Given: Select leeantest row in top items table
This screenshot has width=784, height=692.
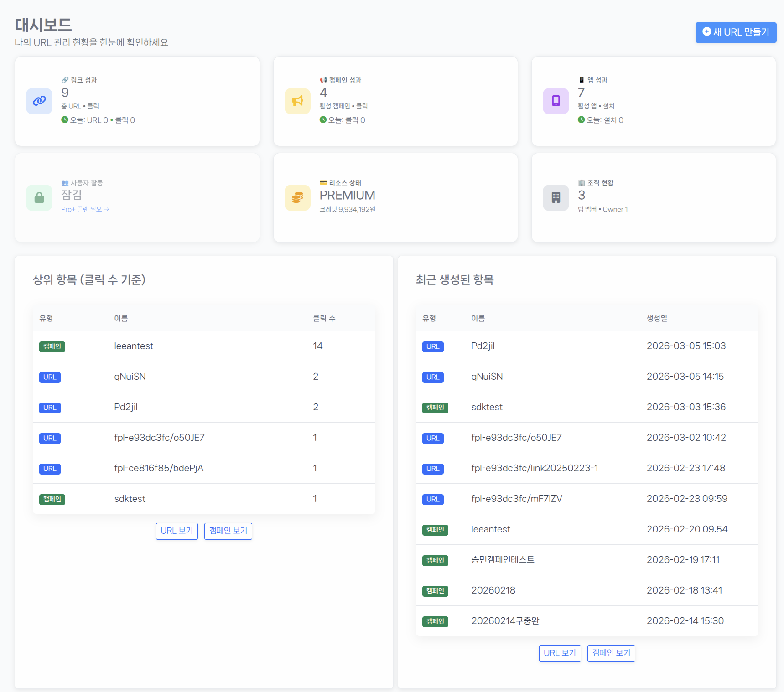Looking at the screenshot, I should (134, 346).
